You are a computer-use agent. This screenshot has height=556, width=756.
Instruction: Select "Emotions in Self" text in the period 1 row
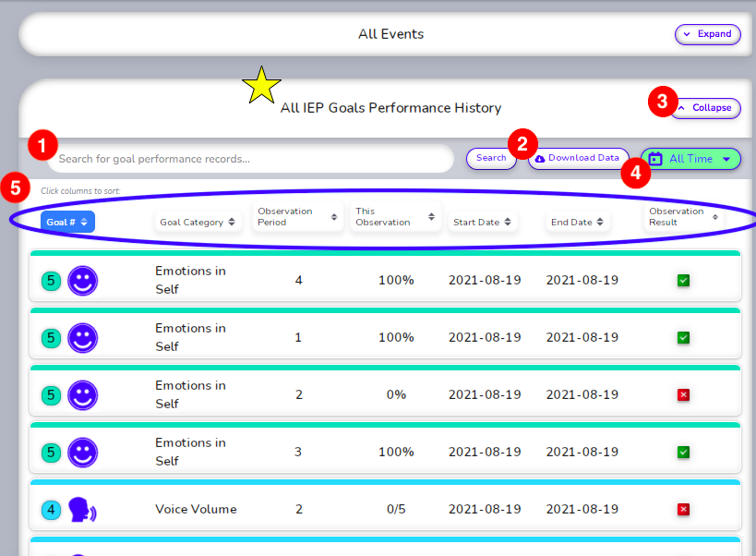pyautogui.click(x=190, y=337)
